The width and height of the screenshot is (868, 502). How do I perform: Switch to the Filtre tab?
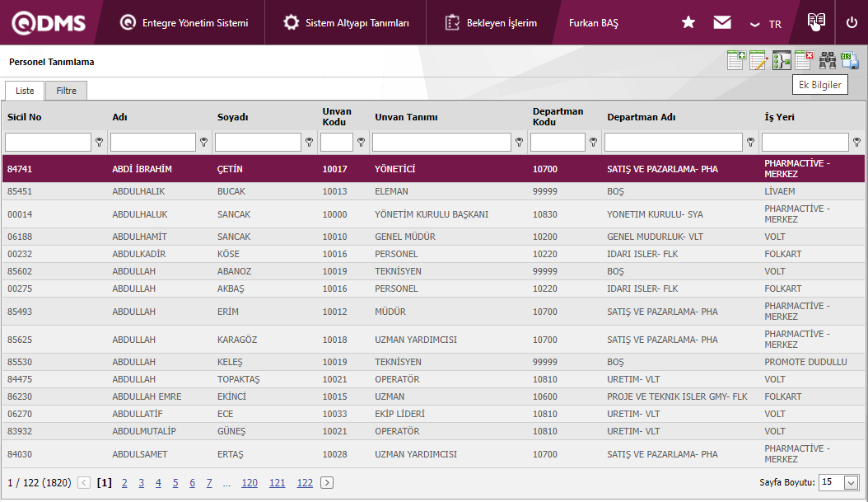pyautogui.click(x=66, y=91)
